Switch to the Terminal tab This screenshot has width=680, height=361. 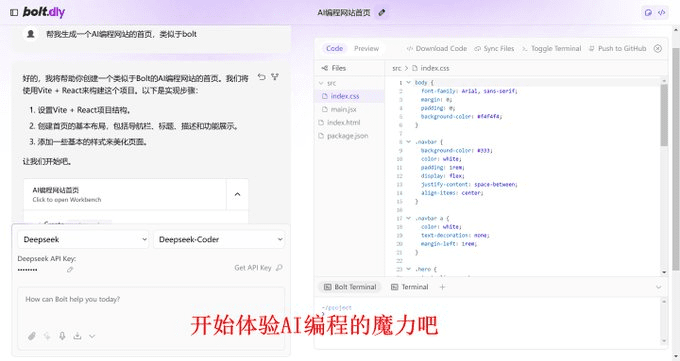coord(409,287)
